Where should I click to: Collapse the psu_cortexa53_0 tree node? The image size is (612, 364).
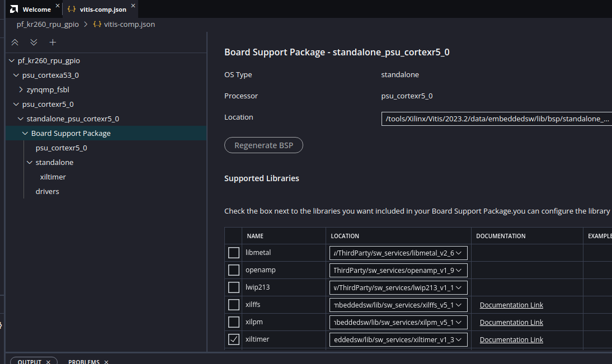[x=16, y=75]
